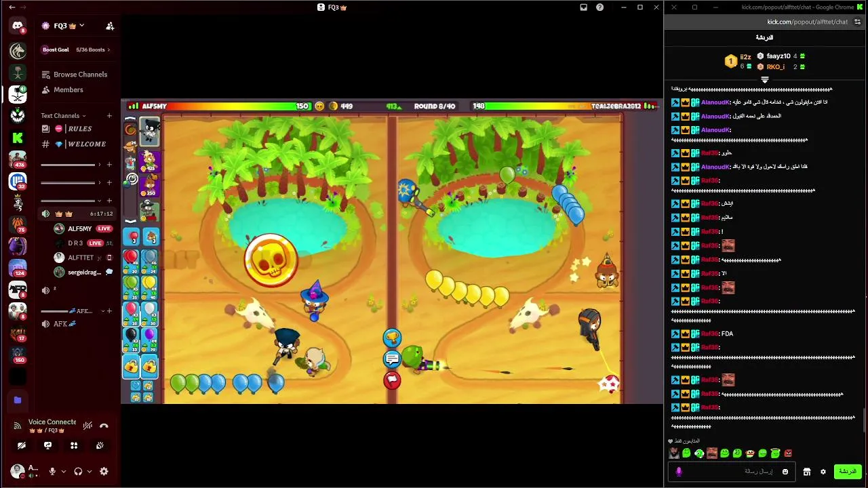
Task: Click the game chat bubble button
Action: click(392, 359)
